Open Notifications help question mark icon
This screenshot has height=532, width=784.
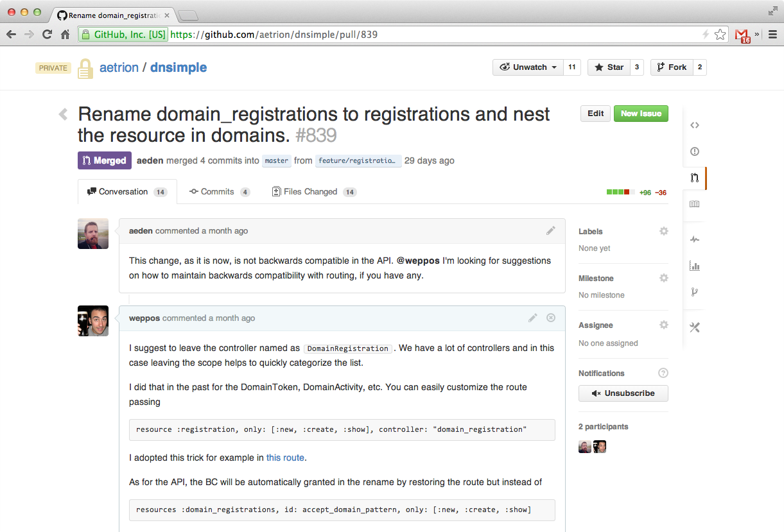[663, 373]
